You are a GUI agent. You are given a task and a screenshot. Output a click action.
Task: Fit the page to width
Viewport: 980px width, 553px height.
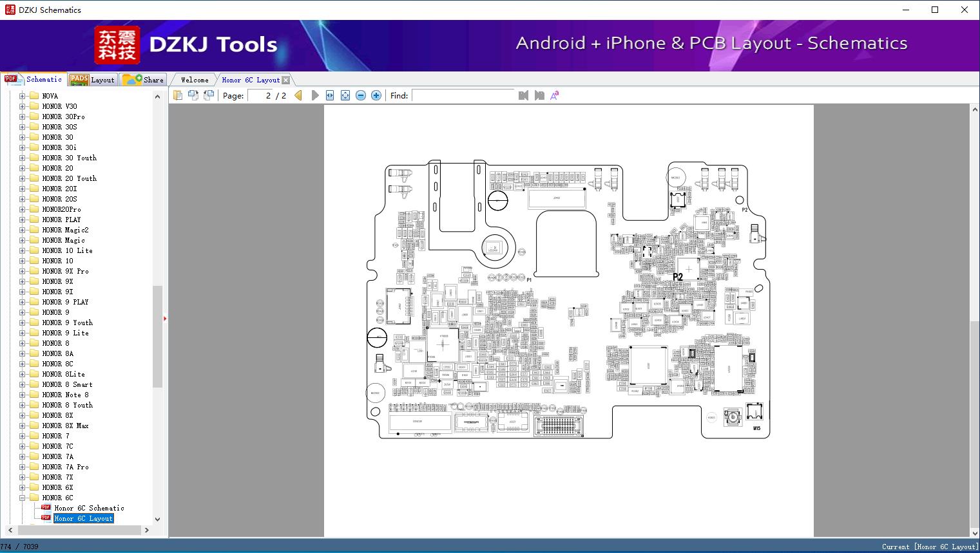tap(330, 95)
